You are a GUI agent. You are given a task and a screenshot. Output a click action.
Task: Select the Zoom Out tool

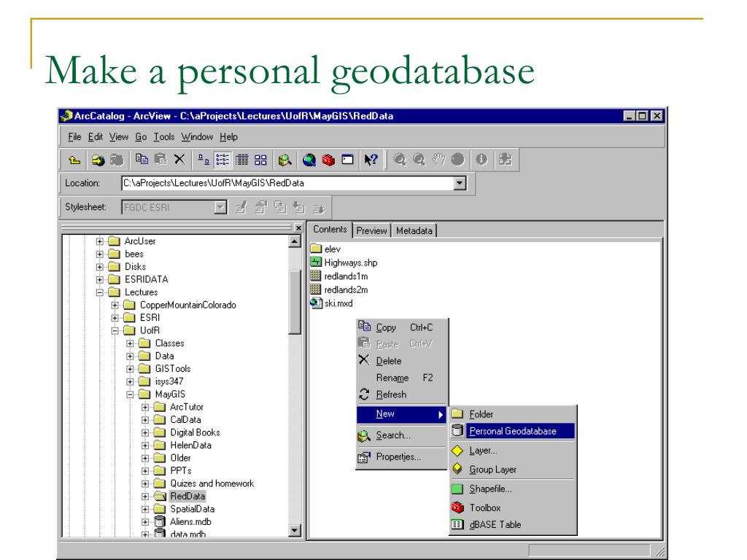tap(419, 160)
